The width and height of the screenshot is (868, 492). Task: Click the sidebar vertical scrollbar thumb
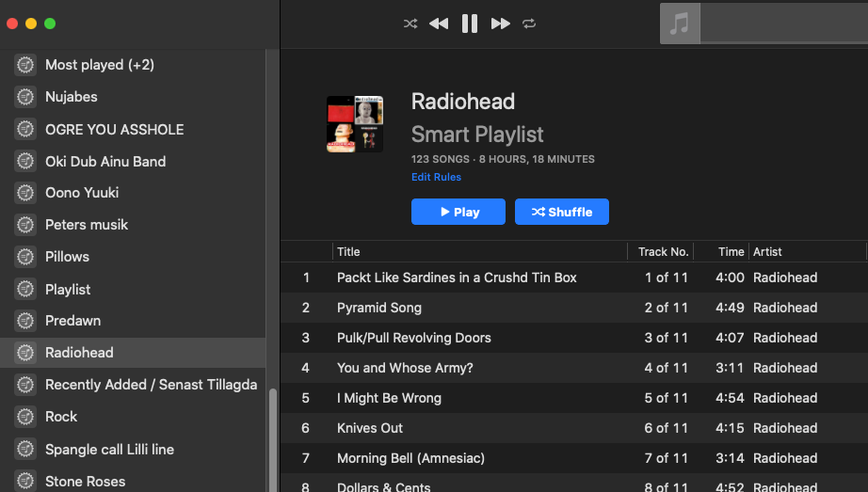272,440
